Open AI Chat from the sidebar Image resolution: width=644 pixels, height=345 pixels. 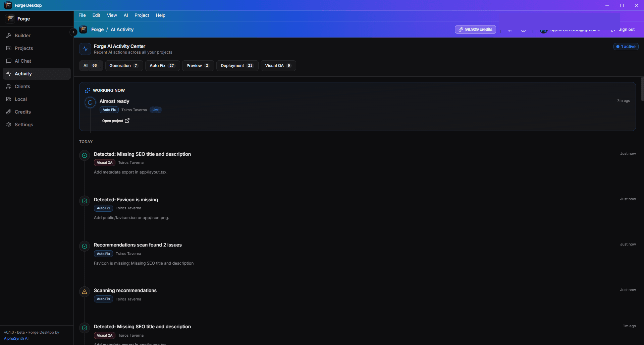[x=37, y=61]
